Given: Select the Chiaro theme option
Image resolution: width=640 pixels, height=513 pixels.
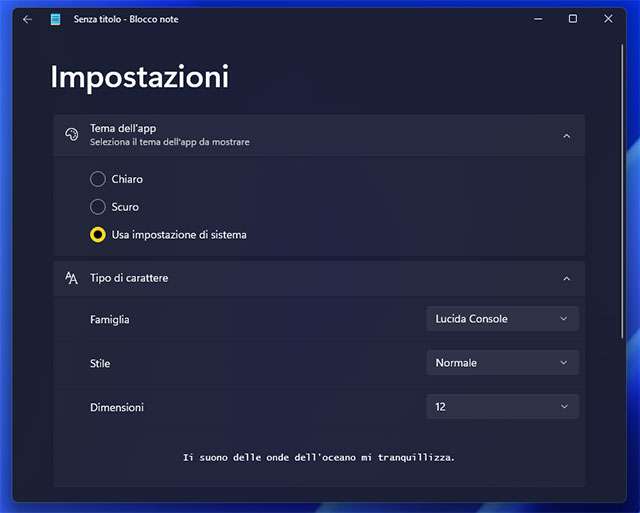Looking at the screenshot, I should (97, 179).
